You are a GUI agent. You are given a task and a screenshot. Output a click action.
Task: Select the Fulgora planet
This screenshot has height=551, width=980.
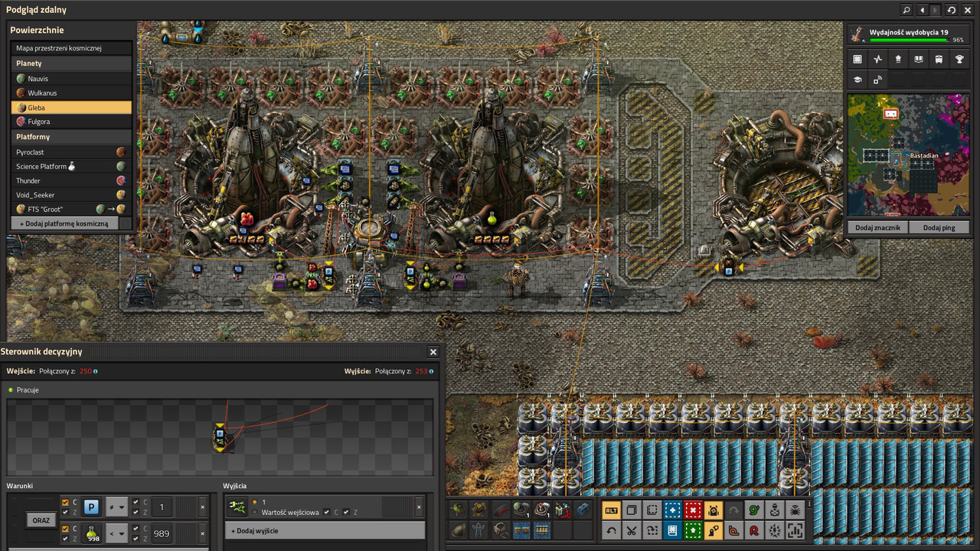71,122
